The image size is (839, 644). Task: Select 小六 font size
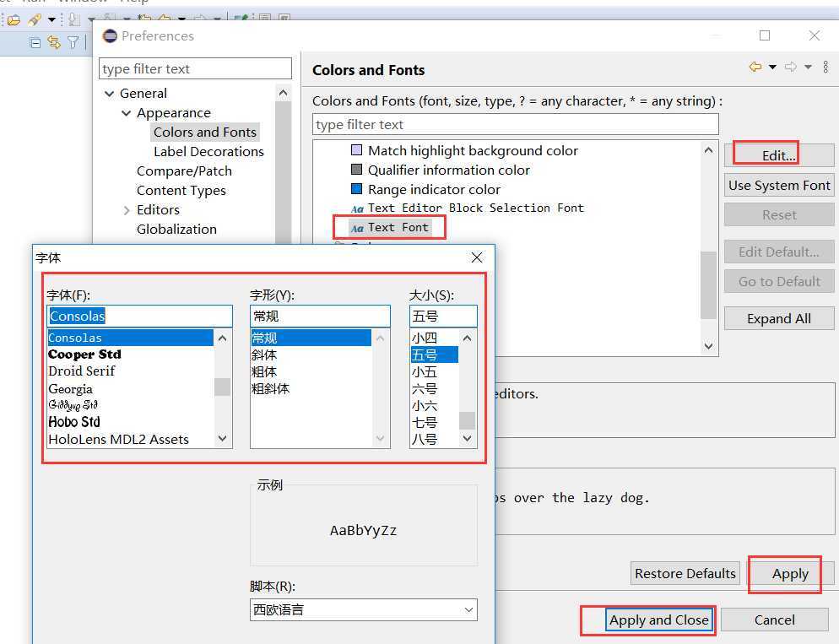point(425,406)
